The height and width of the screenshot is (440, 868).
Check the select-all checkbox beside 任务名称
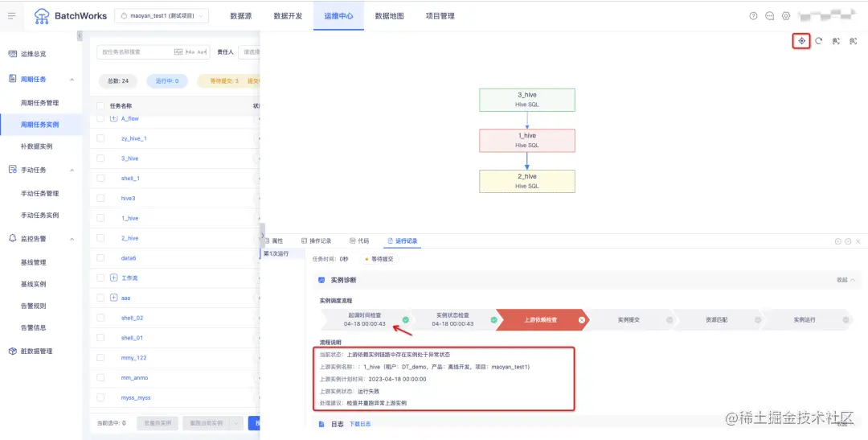pos(100,106)
